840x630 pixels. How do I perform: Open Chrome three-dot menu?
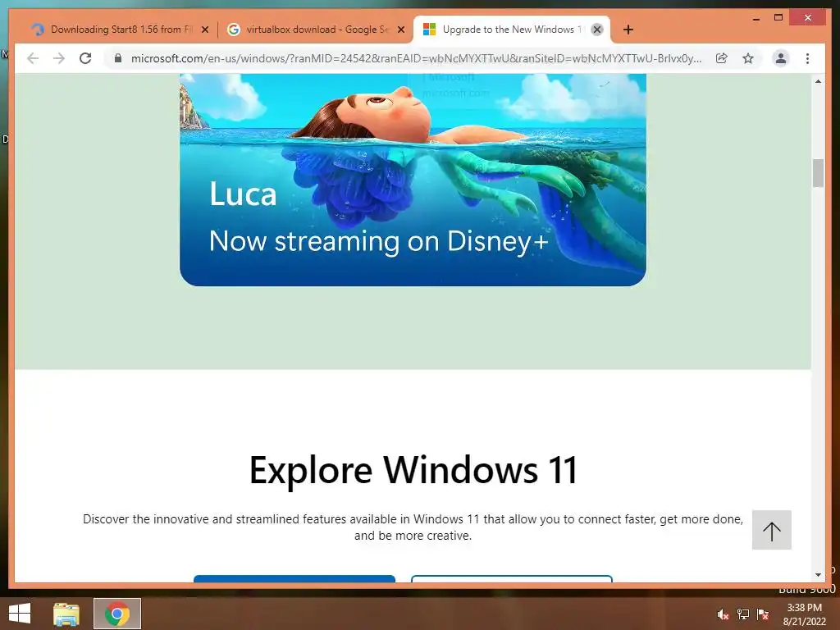pos(807,58)
